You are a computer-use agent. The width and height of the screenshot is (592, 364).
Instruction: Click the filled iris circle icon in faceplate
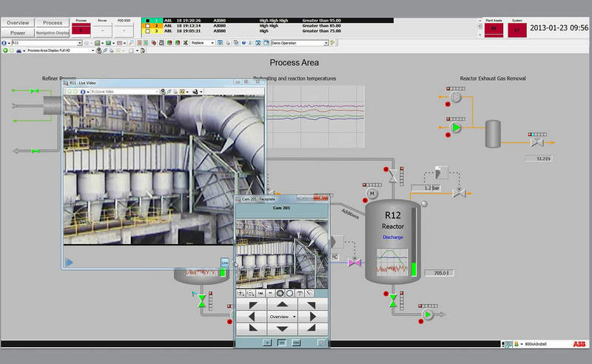[x=280, y=293]
